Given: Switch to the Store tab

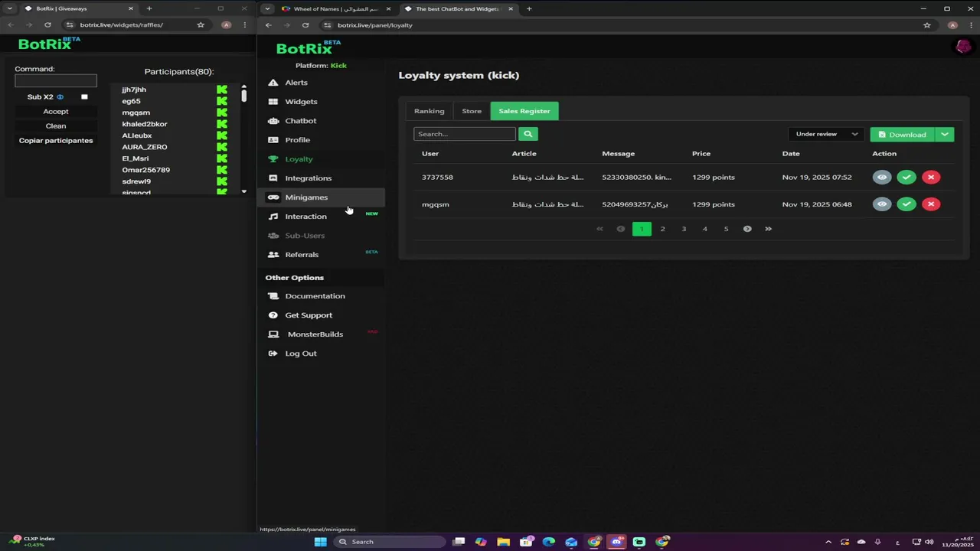Looking at the screenshot, I should [x=472, y=111].
